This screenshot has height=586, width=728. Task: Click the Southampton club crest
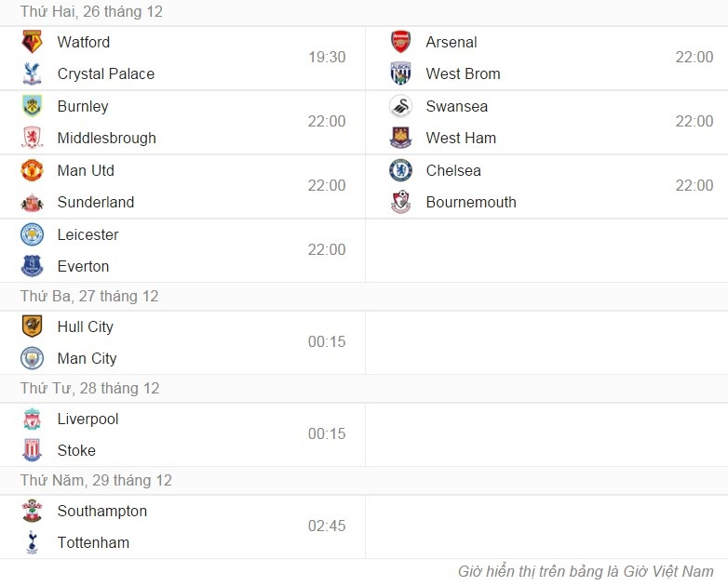tap(32, 511)
